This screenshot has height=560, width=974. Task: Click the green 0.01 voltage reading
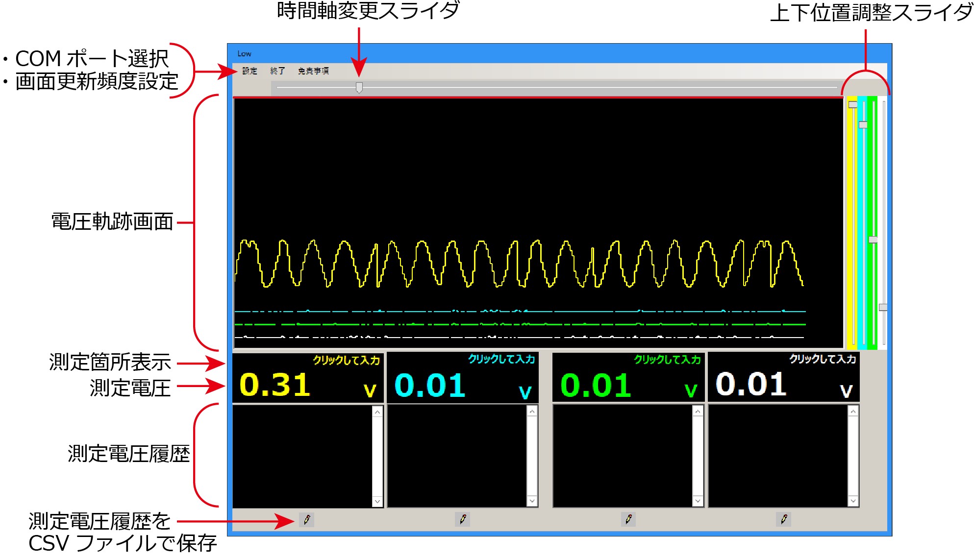pos(596,385)
